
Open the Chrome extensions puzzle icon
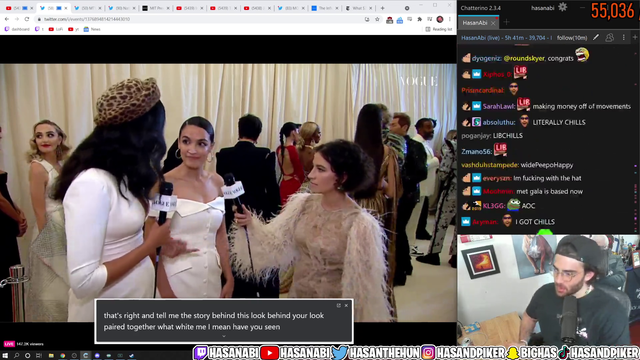tap(420, 19)
